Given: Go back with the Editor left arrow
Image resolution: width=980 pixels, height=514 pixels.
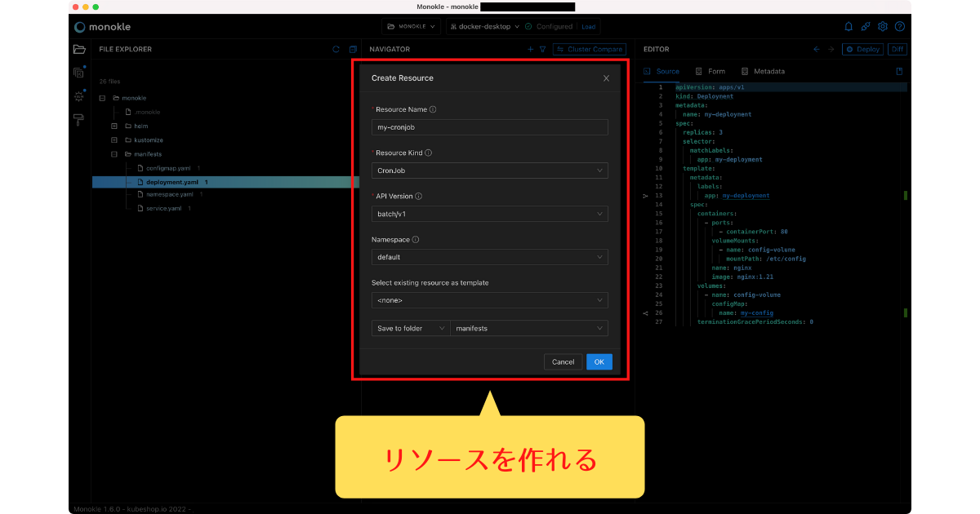Looking at the screenshot, I should tap(817, 49).
